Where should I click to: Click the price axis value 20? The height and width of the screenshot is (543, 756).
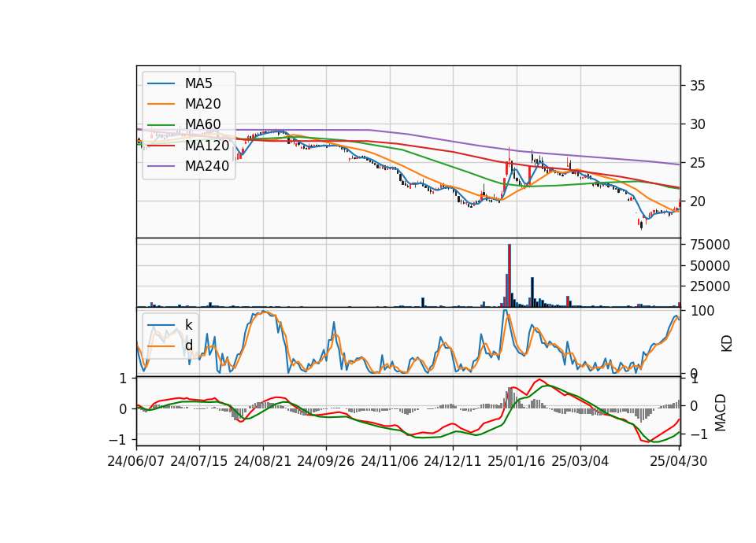[x=697, y=202]
